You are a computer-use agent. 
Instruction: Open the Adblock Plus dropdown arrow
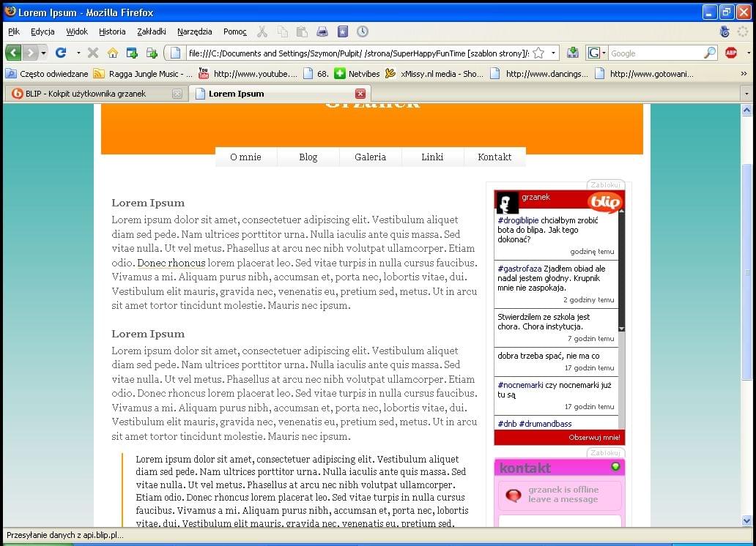pos(748,53)
